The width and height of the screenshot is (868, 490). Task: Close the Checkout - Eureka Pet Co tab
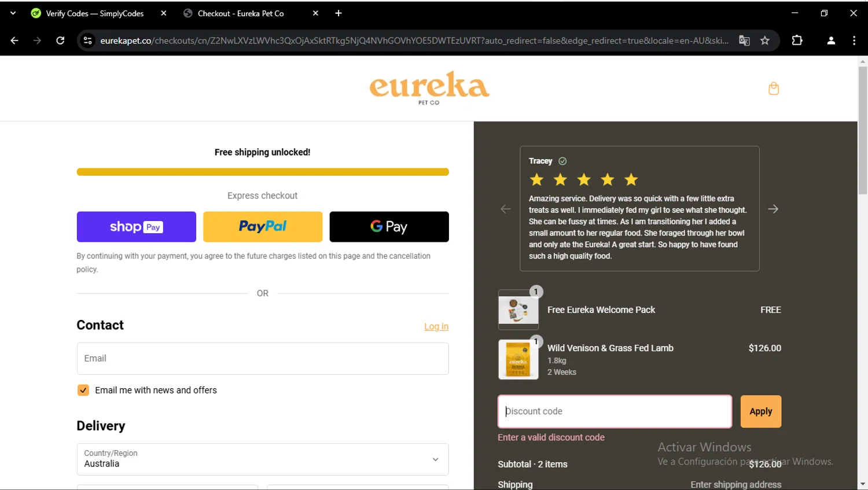pos(315,13)
